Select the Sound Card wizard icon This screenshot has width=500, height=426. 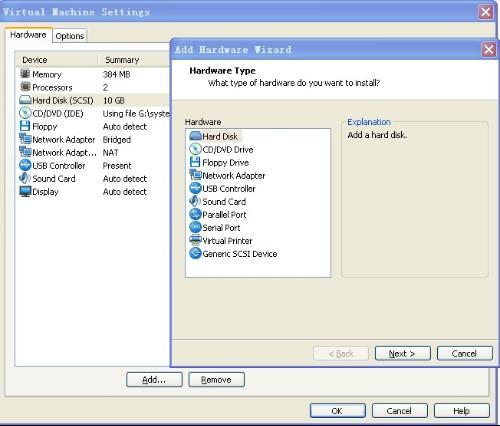(195, 201)
